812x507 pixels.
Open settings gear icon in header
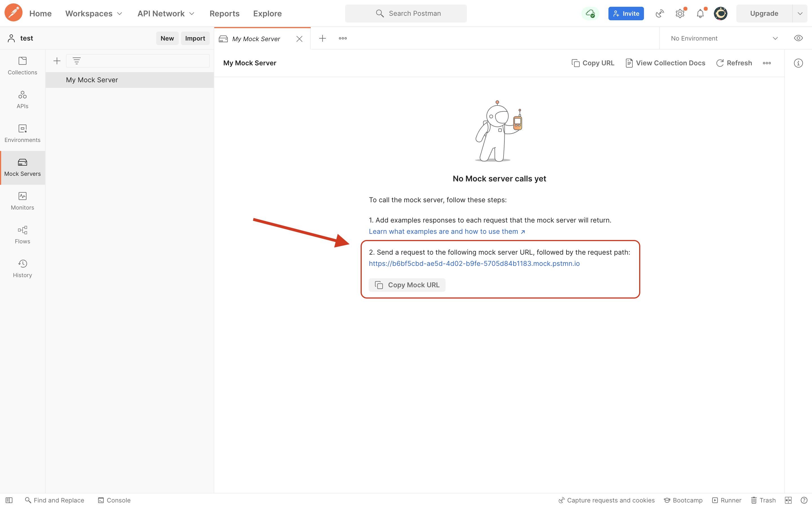click(x=680, y=14)
